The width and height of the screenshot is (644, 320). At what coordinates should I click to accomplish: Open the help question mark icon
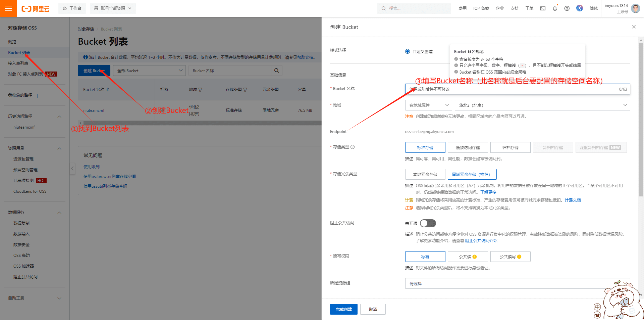pyautogui.click(x=567, y=8)
